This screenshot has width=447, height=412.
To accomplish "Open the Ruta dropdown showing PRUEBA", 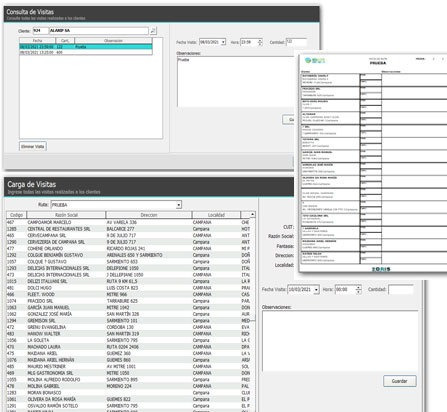I will [x=179, y=205].
